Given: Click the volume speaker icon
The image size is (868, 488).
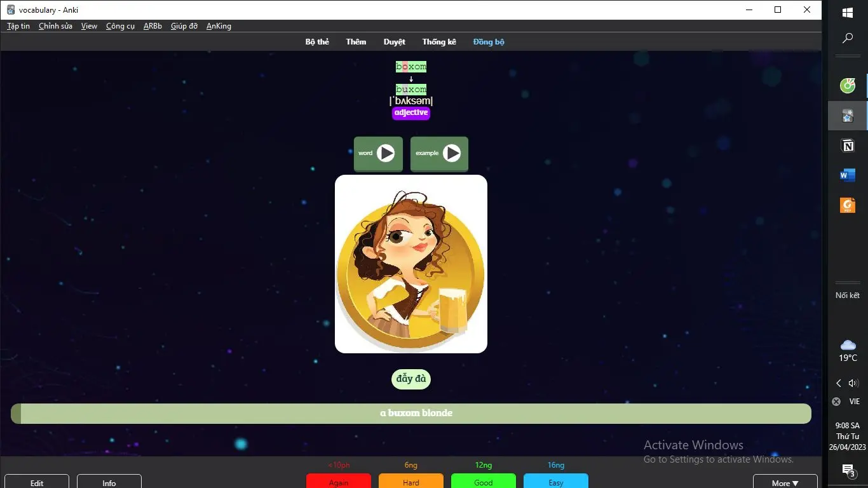Looking at the screenshot, I should (853, 383).
